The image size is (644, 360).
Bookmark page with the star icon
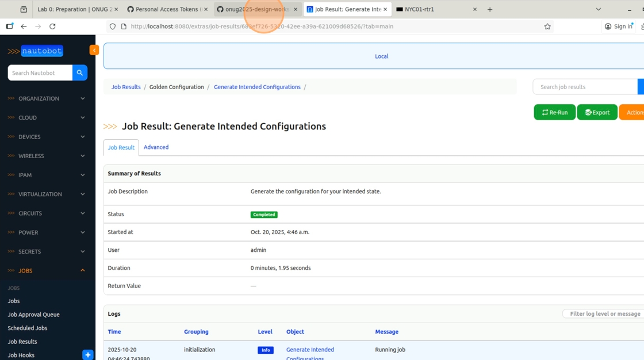tap(547, 26)
